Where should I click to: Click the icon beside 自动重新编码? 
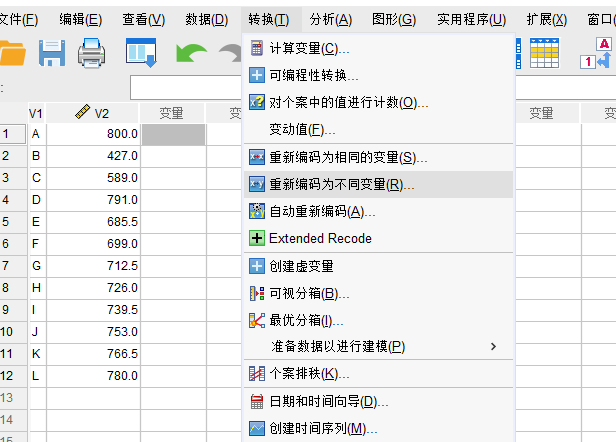pos(257,211)
